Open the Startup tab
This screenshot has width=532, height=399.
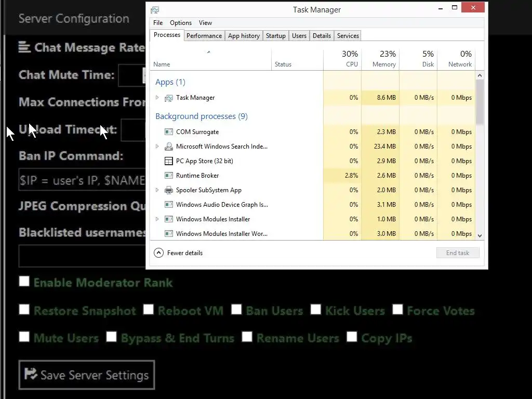pyautogui.click(x=275, y=36)
